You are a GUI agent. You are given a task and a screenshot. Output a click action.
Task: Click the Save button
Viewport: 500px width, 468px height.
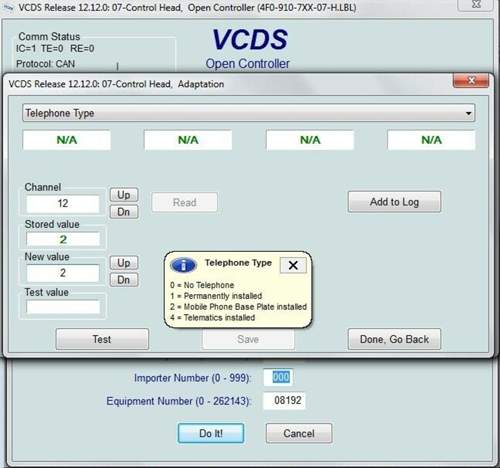248,339
